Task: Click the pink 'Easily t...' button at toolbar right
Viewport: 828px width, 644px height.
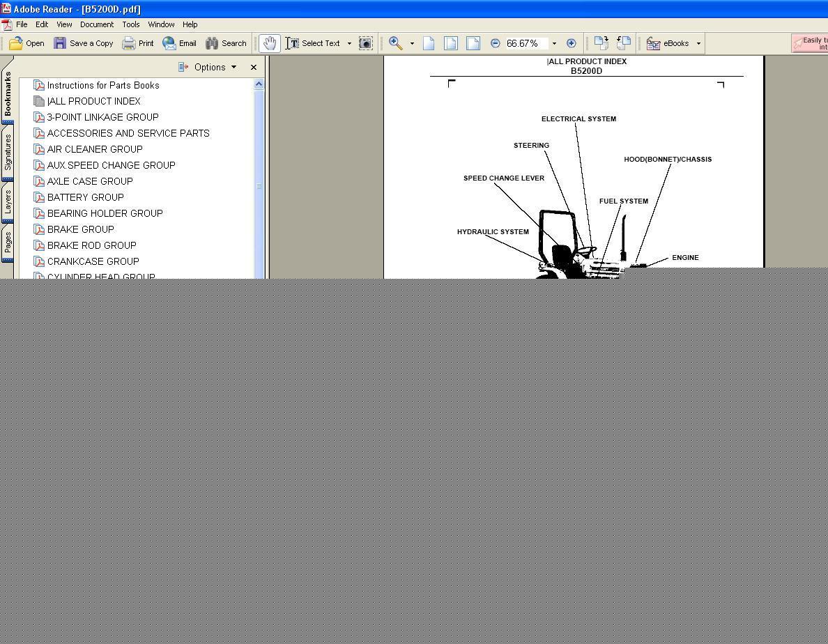Action: click(809, 43)
